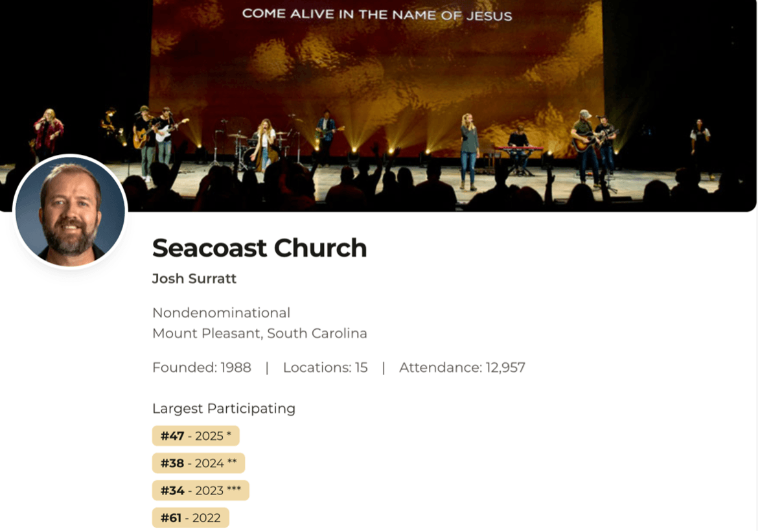Click the Largest Participating heading
Viewport: 760px width, 532px height.
(224, 409)
